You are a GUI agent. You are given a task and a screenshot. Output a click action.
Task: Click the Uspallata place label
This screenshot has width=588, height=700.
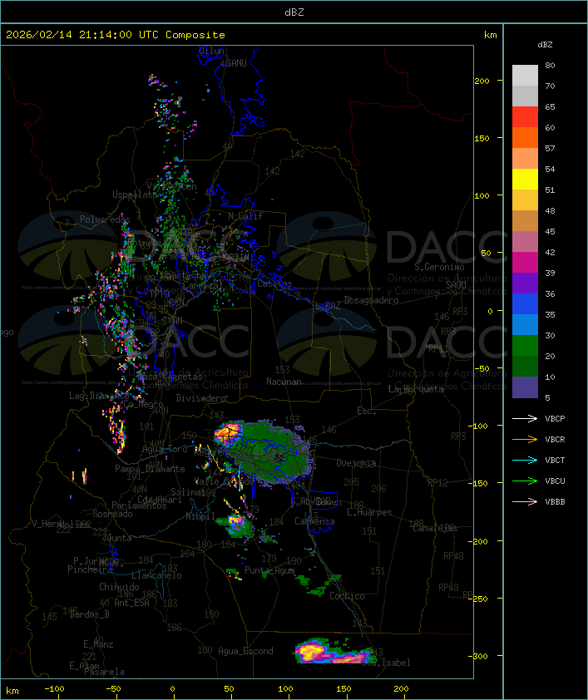[x=135, y=195]
